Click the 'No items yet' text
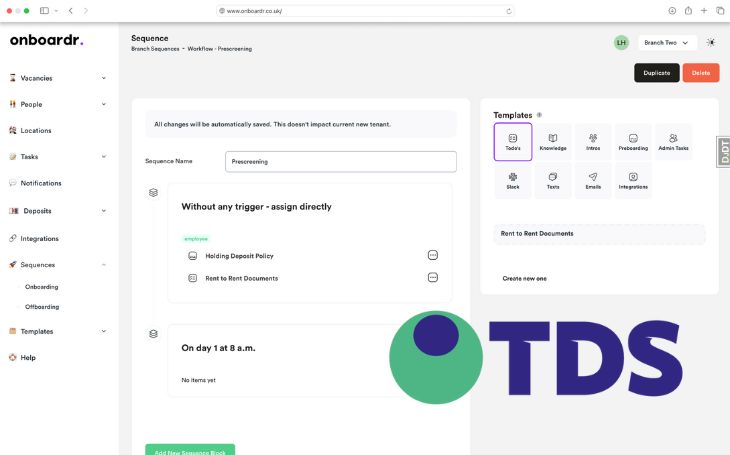 198,380
